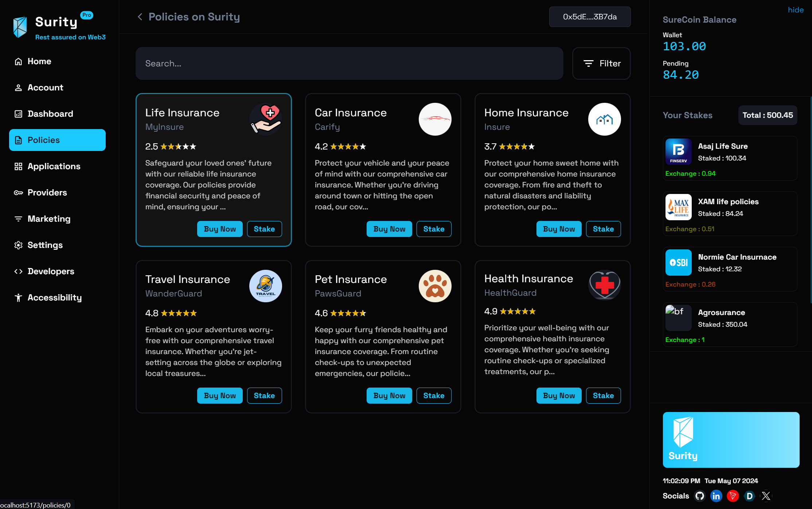The height and width of the screenshot is (509, 812).
Task: Open the Filter options
Action: (x=601, y=63)
